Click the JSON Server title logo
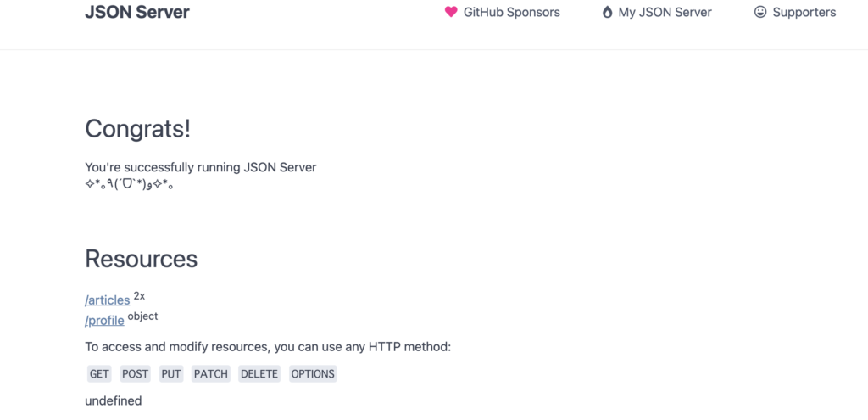Viewport: 868px width, 420px height. coord(137,12)
